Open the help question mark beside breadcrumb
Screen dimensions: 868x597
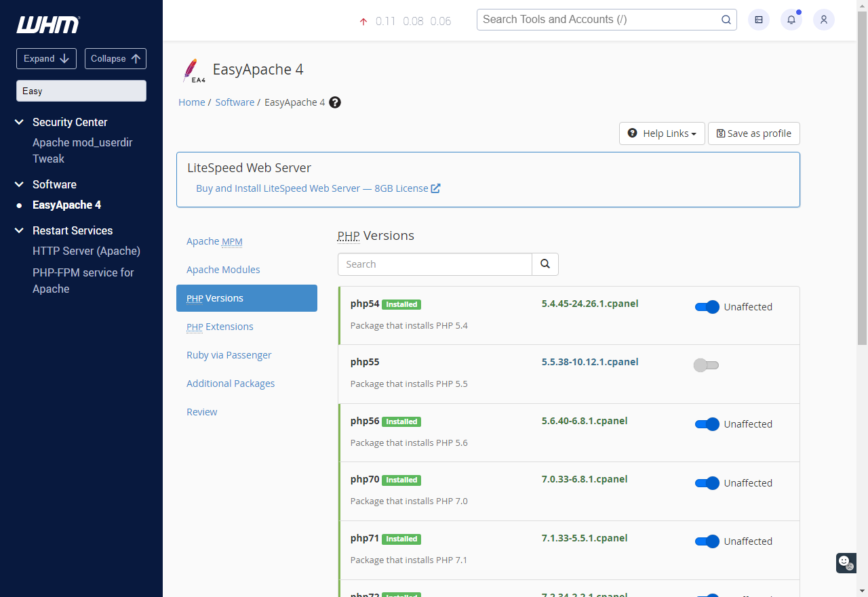point(335,102)
